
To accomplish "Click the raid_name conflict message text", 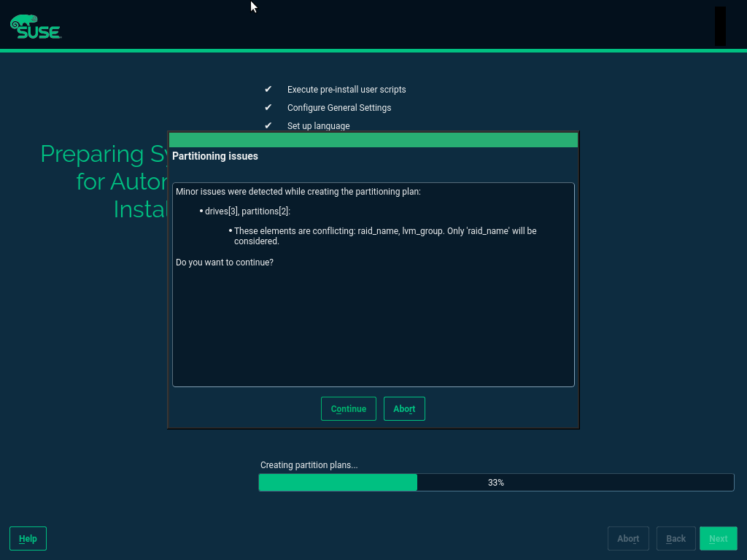I will point(384,236).
